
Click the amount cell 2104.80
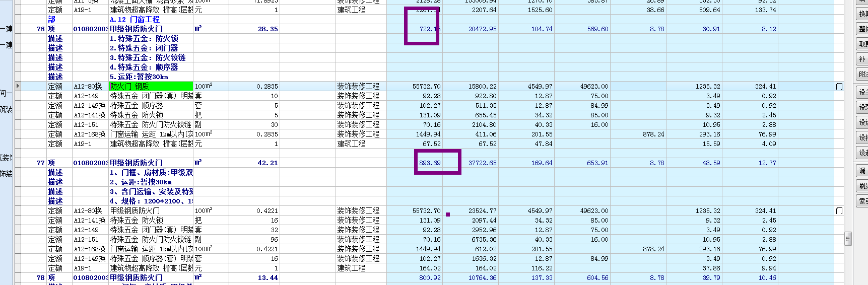point(484,124)
